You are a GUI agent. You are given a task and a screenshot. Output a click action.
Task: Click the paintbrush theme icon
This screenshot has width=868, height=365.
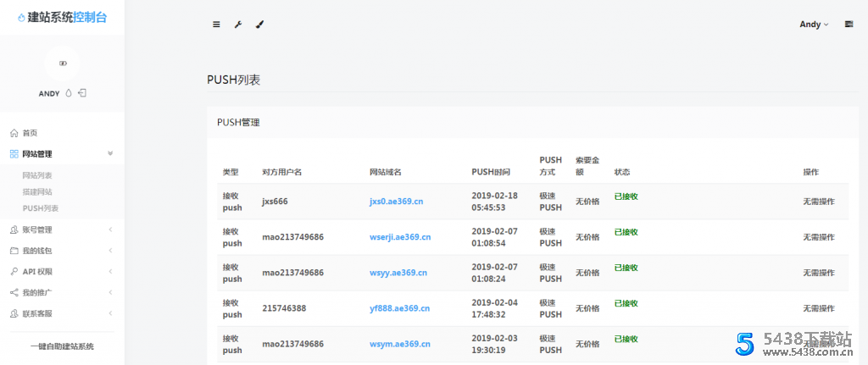pyautogui.click(x=259, y=25)
